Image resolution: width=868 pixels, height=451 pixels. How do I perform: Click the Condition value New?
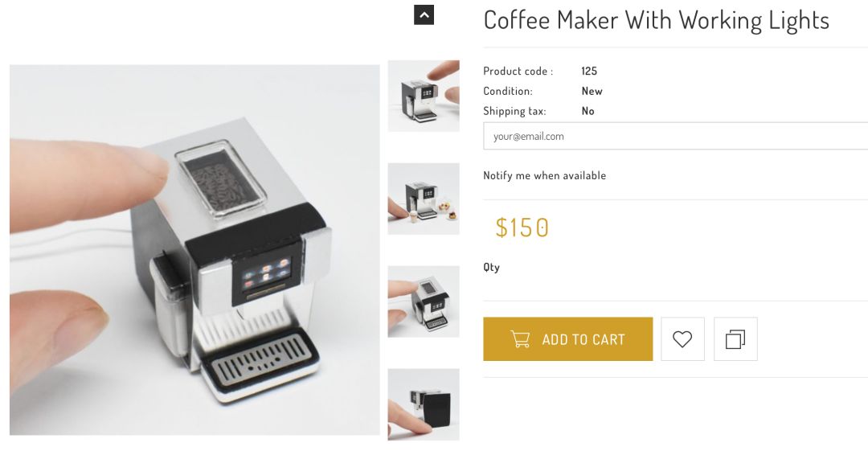pyautogui.click(x=592, y=91)
